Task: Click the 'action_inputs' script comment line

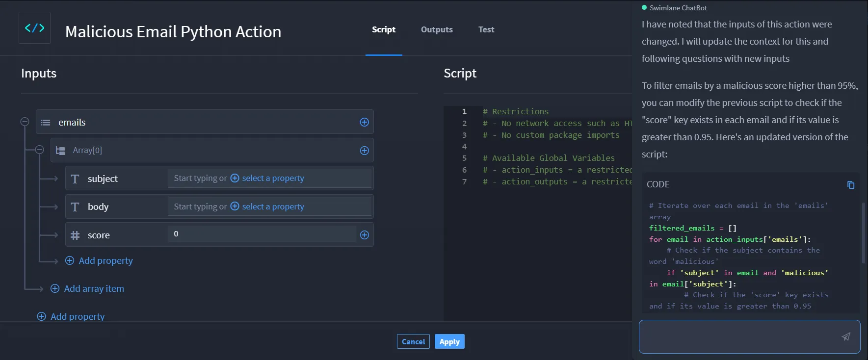Action: pos(557,170)
